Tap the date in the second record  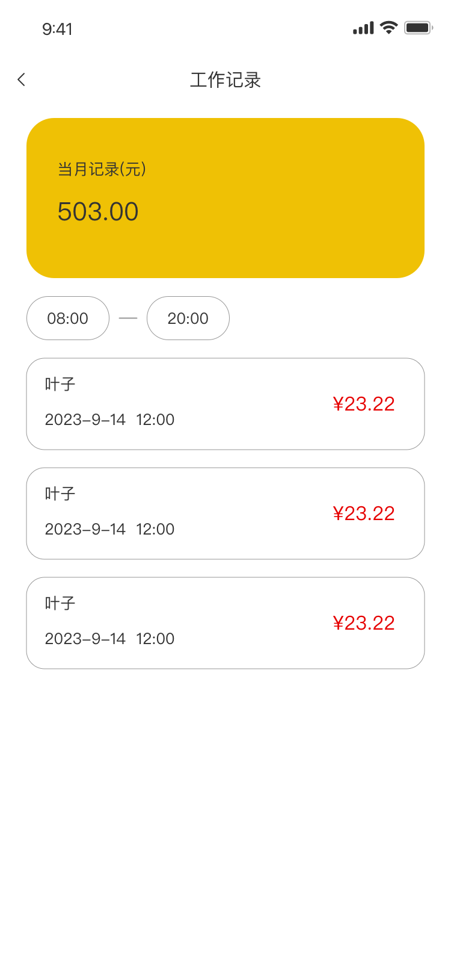[x=109, y=529]
